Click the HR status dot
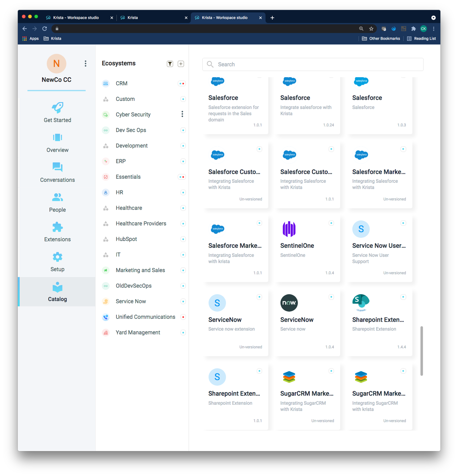Viewport: 458px width, 476px height. point(183,192)
